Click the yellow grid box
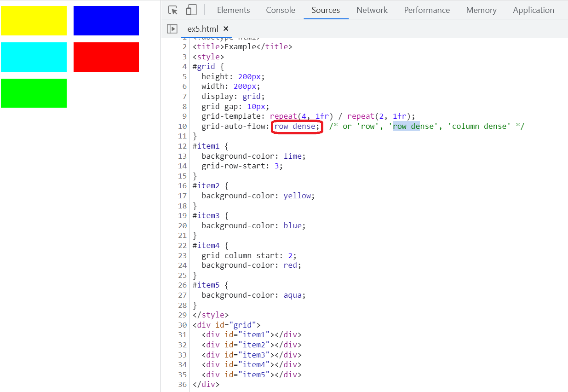568x392 pixels. [x=34, y=21]
